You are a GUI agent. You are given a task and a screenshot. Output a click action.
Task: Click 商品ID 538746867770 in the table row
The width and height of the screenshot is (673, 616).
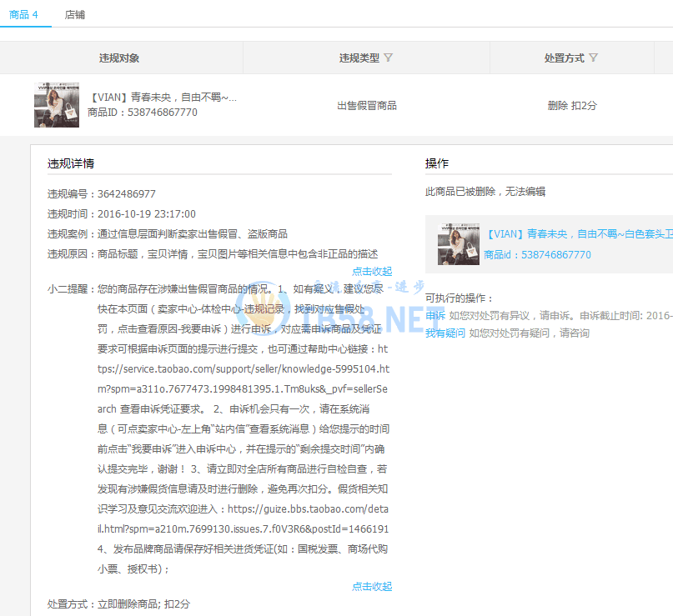click(143, 113)
